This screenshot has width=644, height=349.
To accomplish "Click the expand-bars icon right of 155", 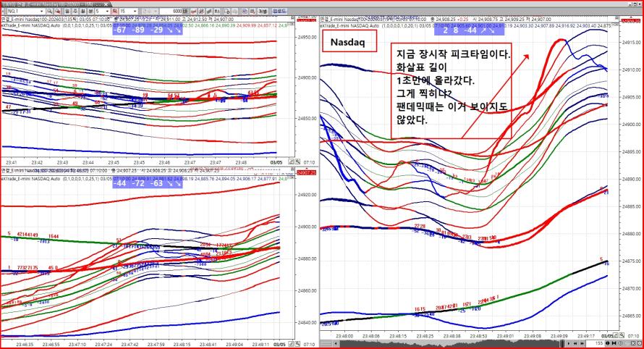I will 614,343.
